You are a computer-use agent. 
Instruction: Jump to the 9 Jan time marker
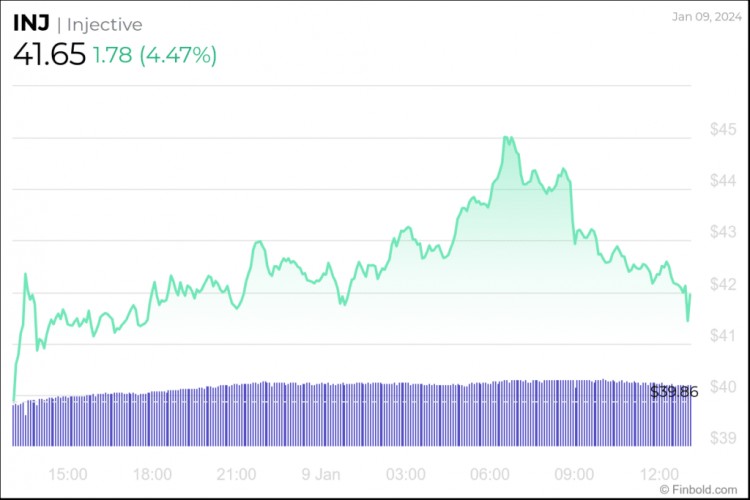[x=321, y=473]
